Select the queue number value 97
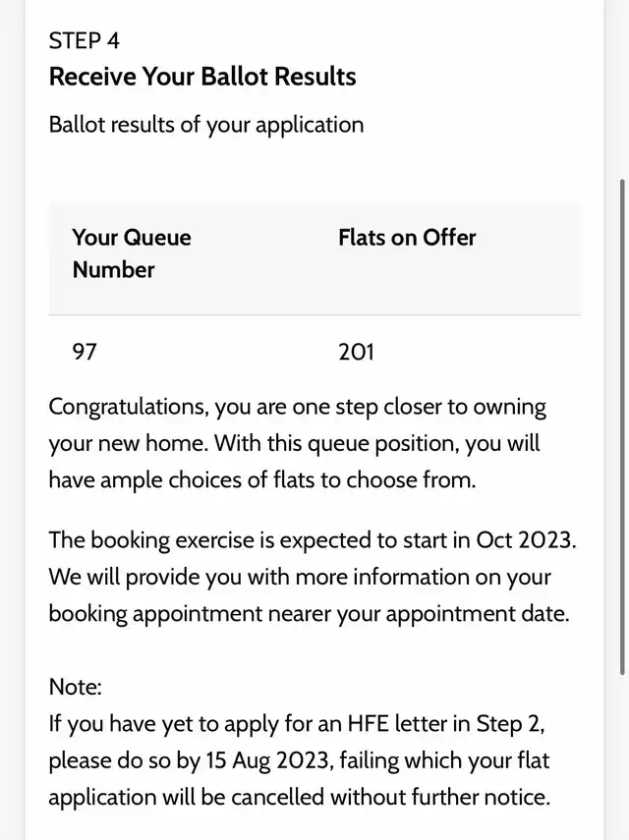 click(86, 351)
